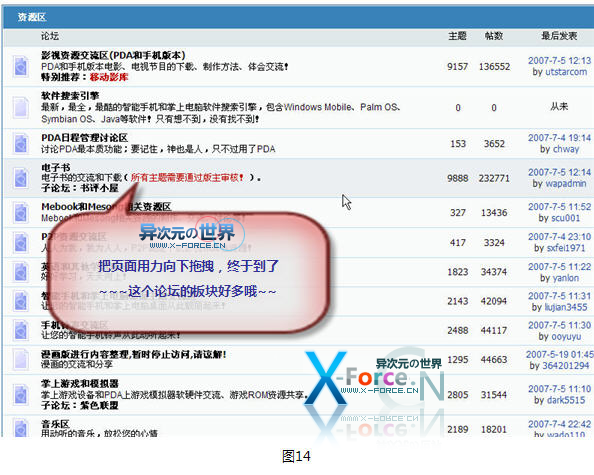Click the 最后发表 column header
The width and height of the screenshot is (594, 475).
click(559, 36)
